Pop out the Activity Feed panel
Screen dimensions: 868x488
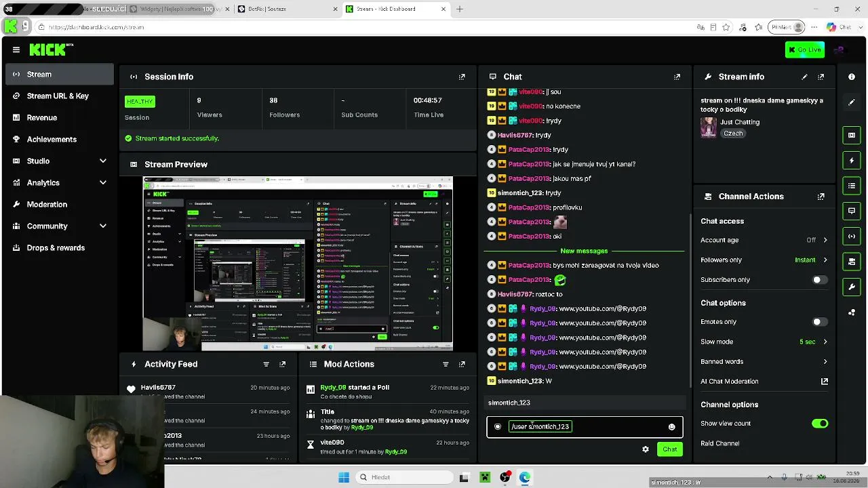283,364
